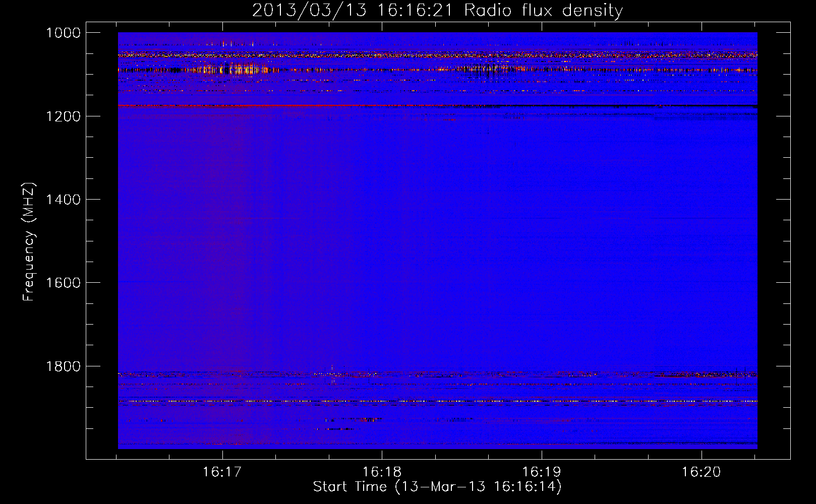Click the 1400 frequency axis label

[63, 200]
